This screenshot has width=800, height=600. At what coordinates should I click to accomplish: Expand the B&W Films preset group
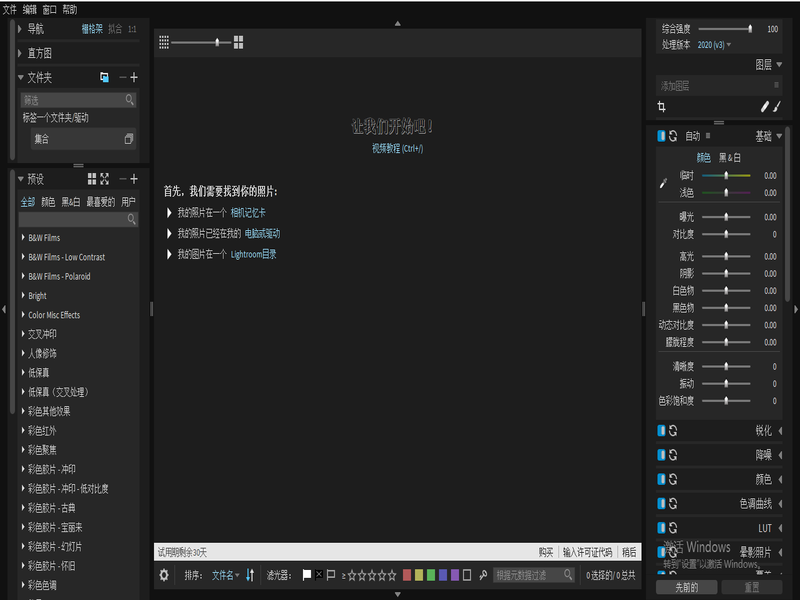(23, 237)
